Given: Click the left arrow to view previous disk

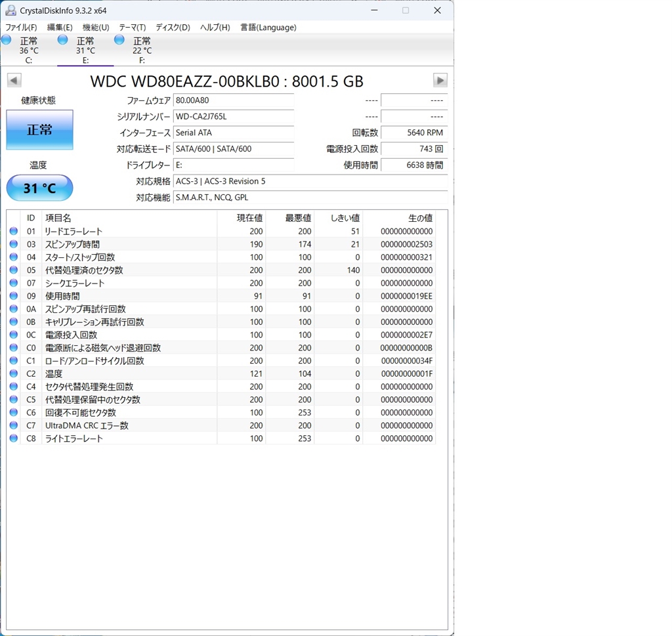Looking at the screenshot, I should pos(14,80).
